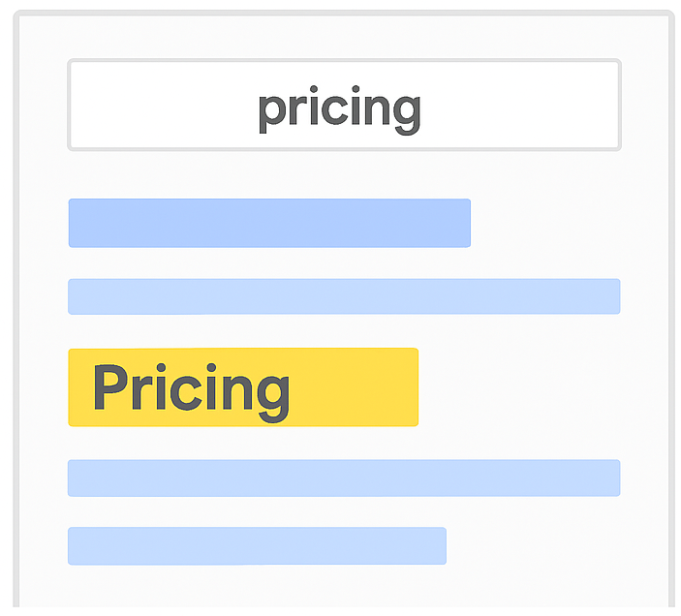Open the matched "Pricing" search result
The image size is (681, 616).
(242, 387)
